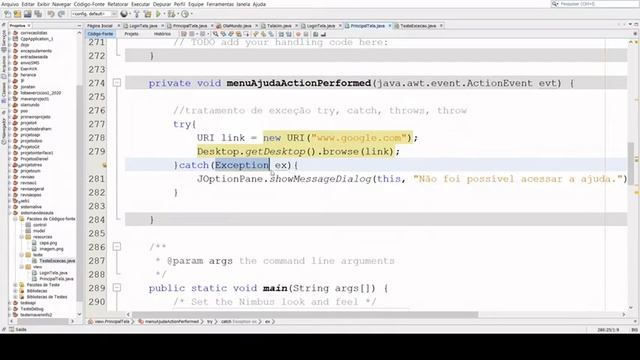640x360 pixels.
Task: Open the Ajuda menu
Action: (259, 4)
